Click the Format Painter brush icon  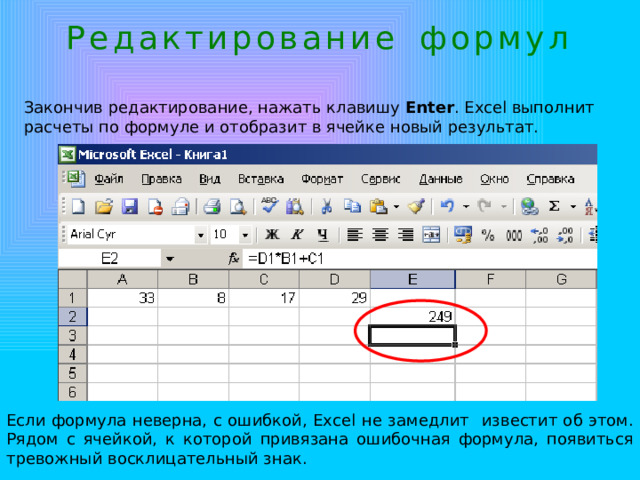tap(416, 207)
